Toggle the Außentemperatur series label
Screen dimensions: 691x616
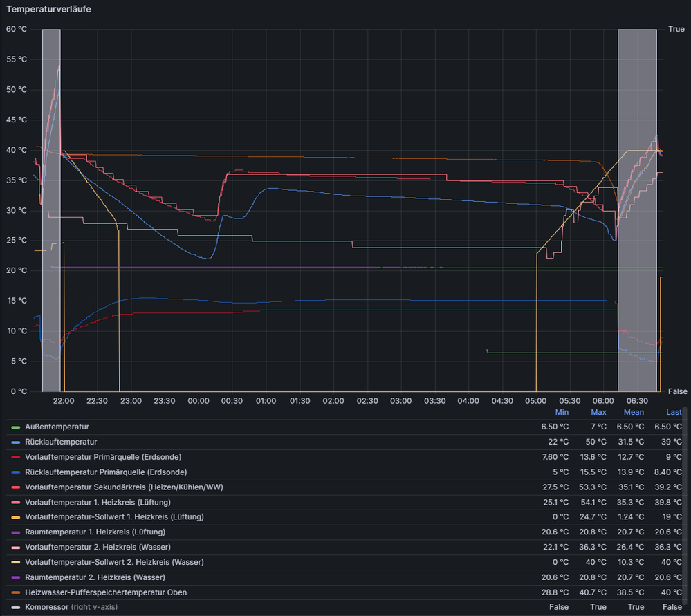tap(57, 427)
